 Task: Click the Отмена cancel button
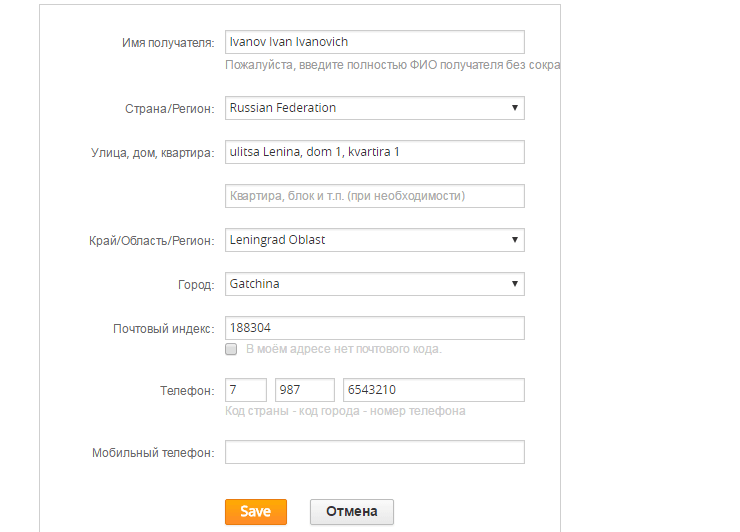pos(352,512)
